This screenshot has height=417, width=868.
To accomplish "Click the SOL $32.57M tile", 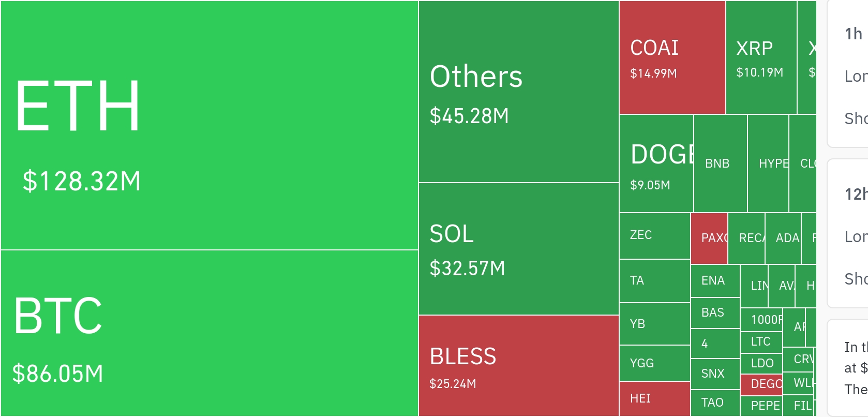I will tap(518, 249).
